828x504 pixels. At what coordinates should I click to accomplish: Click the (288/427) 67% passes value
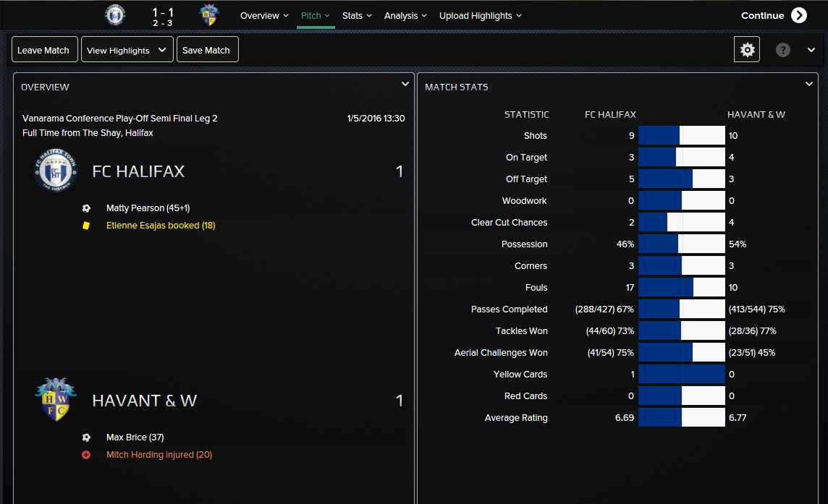[x=604, y=309]
